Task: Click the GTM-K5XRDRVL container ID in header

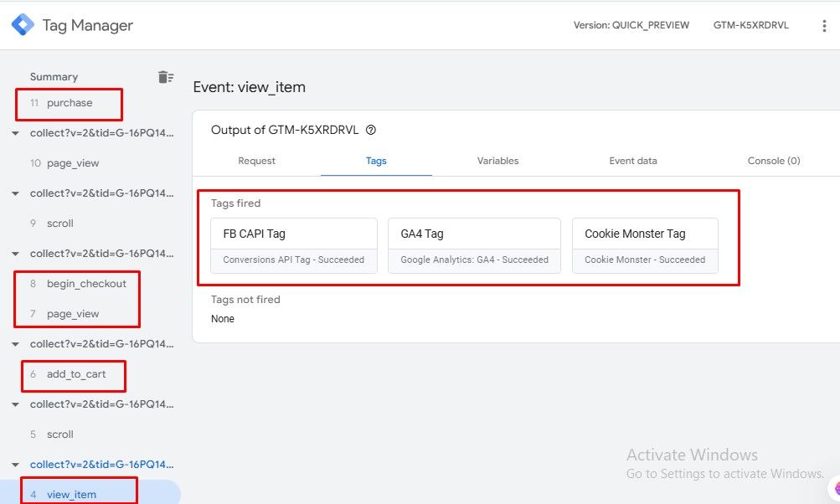Action: pyautogui.click(x=750, y=25)
